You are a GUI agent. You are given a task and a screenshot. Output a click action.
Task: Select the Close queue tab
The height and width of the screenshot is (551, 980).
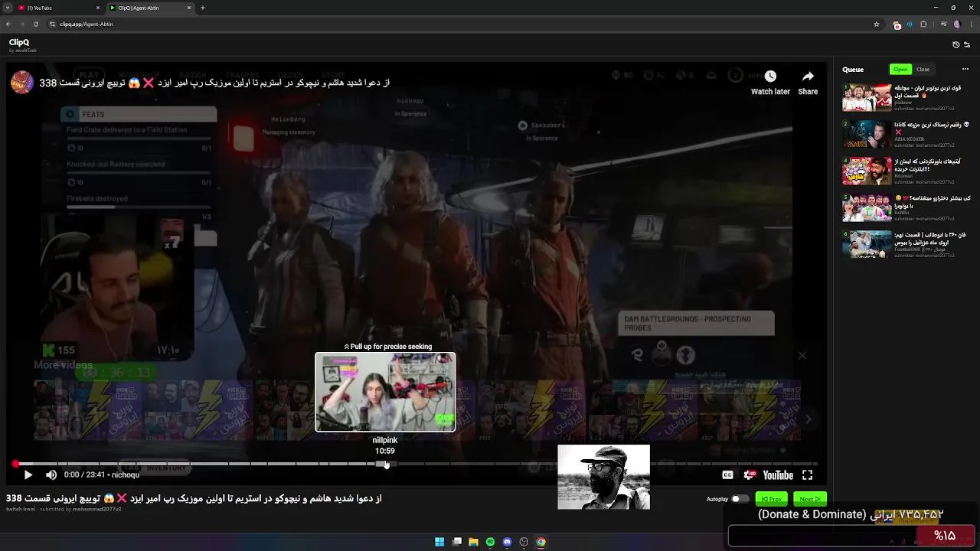pos(923,70)
